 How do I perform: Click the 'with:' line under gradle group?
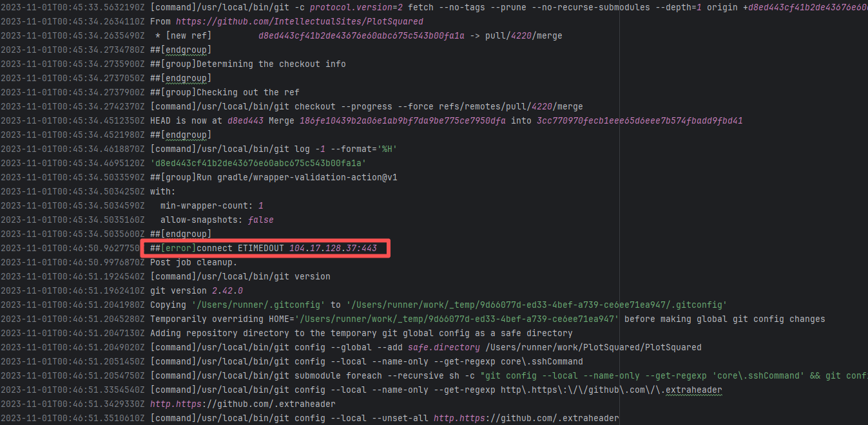(x=162, y=191)
